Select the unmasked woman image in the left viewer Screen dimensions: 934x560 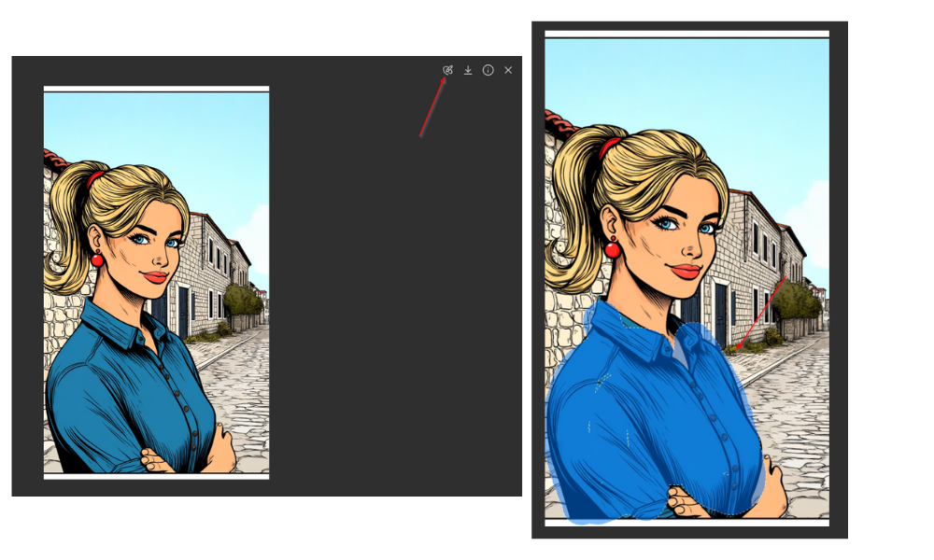click(x=157, y=283)
